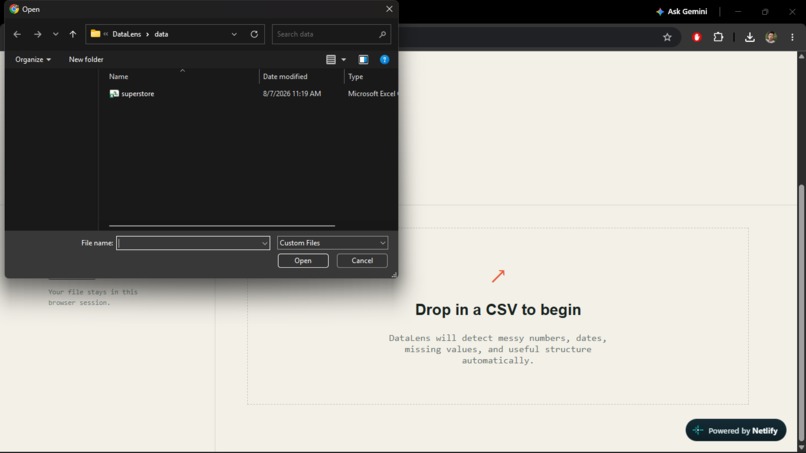Click the search magnifier icon
The height and width of the screenshot is (453, 806).
tap(382, 34)
